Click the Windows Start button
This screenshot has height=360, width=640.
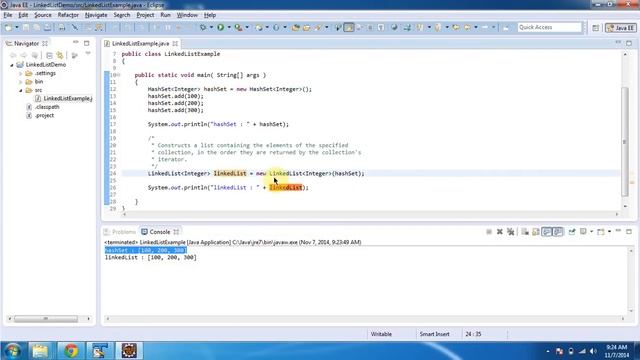12,351
